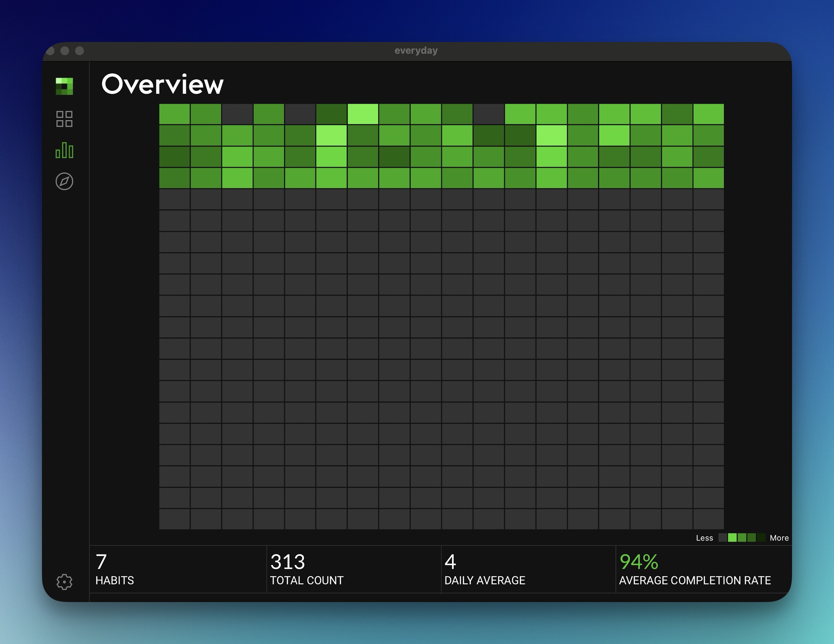Click the 'Less' legend label

[704, 538]
